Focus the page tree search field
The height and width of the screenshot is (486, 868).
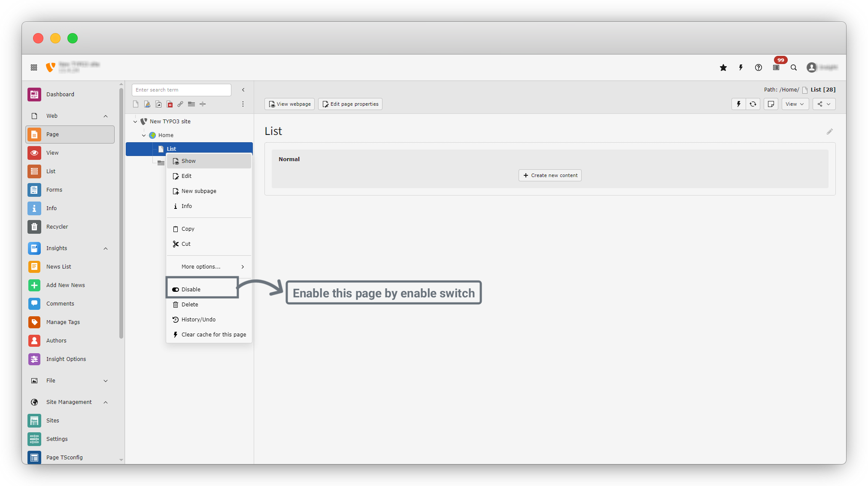[181, 90]
